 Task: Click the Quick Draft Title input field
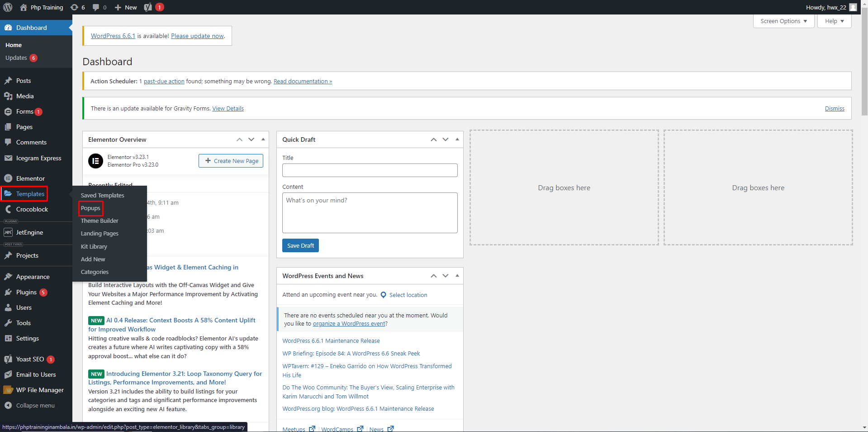pos(370,170)
